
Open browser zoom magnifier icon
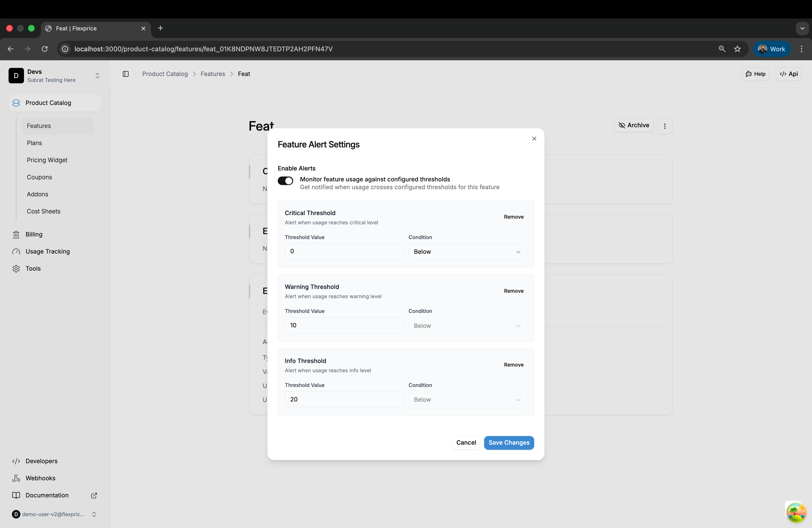click(x=722, y=49)
